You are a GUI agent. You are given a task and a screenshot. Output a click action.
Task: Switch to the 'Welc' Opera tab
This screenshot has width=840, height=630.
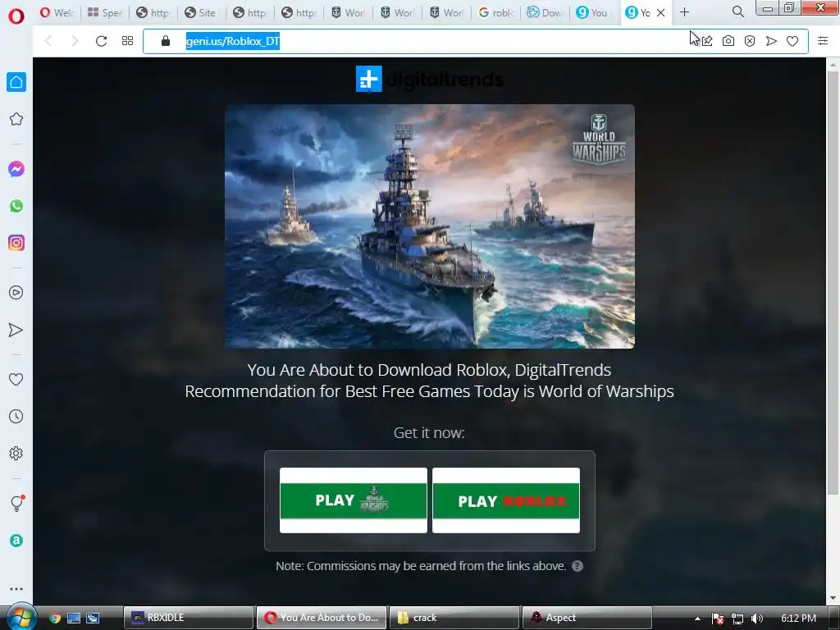[x=57, y=12]
